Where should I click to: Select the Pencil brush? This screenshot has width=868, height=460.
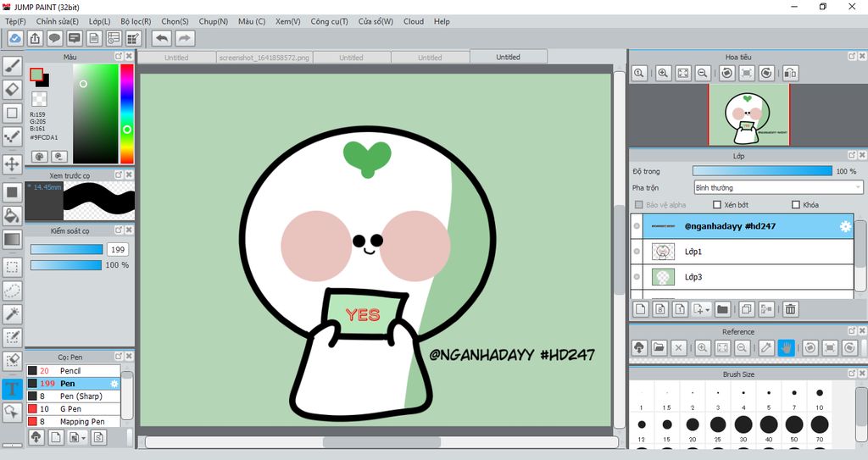(x=73, y=371)
